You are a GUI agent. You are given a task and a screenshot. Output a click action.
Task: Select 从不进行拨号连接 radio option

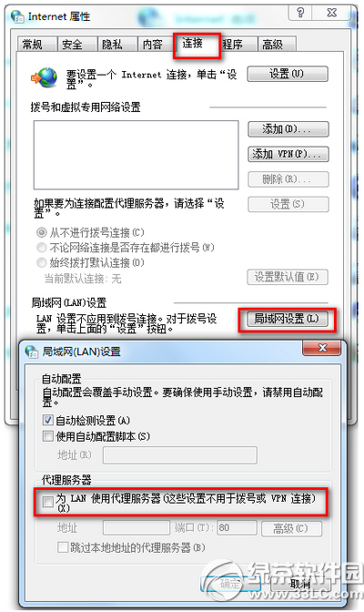41,232
